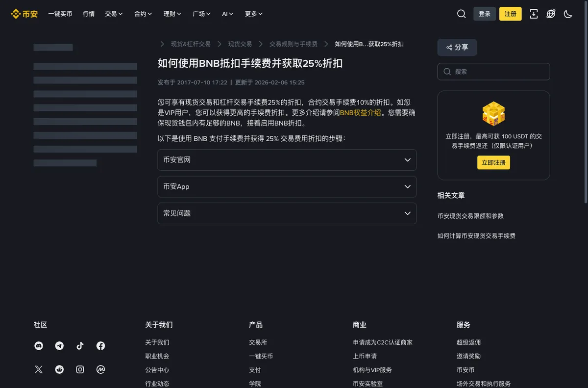Open the 广场 dropdown menu

(202, 14)
